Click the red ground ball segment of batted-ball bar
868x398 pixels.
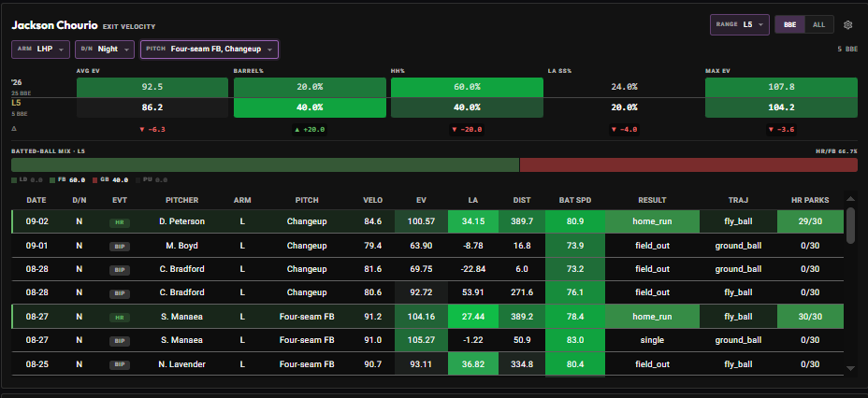point(688,164)
